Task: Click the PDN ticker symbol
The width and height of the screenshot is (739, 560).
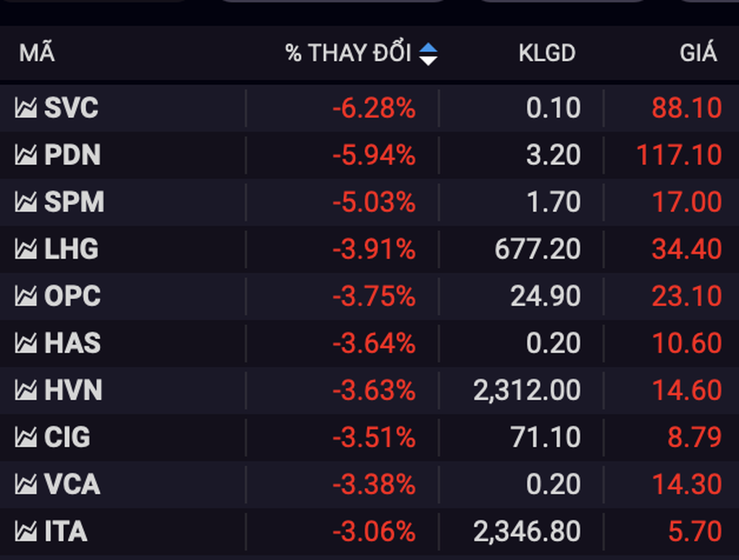Action: (72, 156)
